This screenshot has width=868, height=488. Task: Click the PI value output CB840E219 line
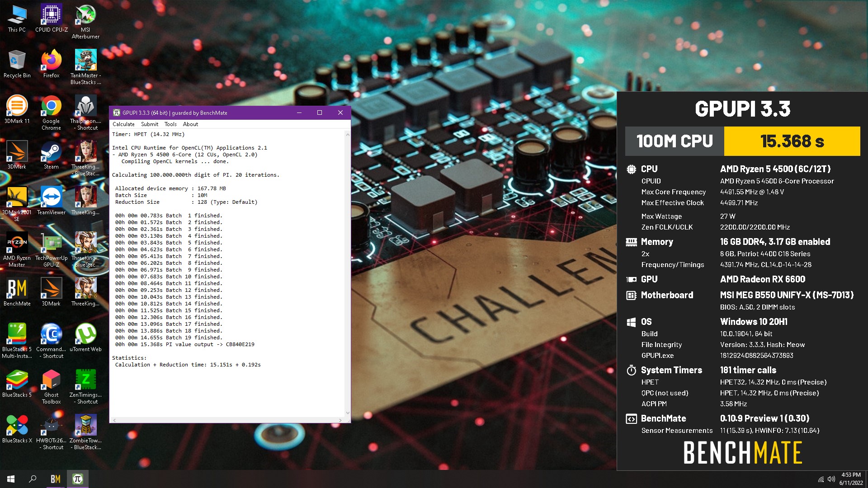click(184, 344)
